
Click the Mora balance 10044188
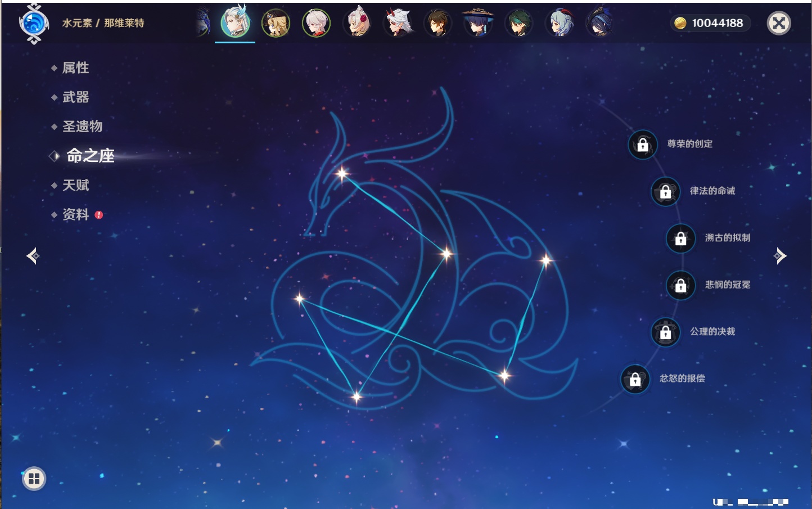[x=711, y=23]
